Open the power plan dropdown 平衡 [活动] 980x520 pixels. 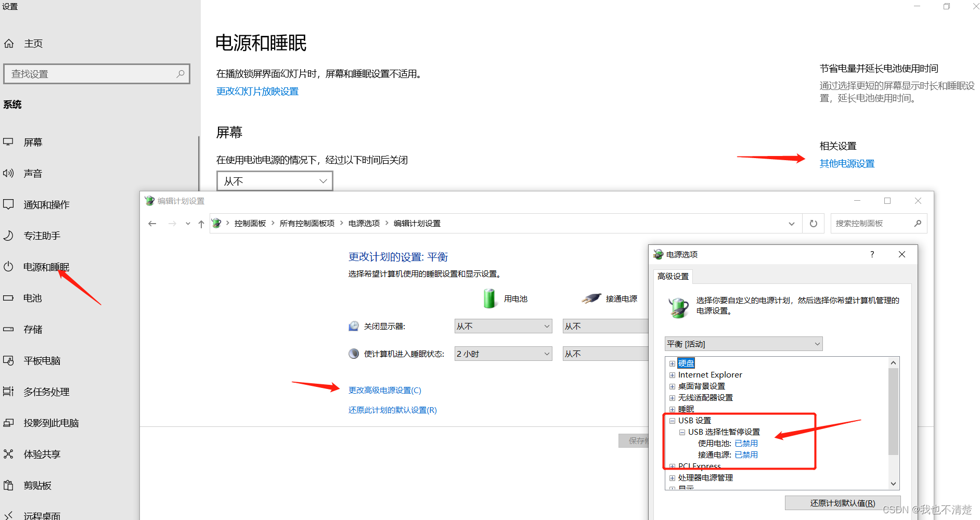click(743, 344)
